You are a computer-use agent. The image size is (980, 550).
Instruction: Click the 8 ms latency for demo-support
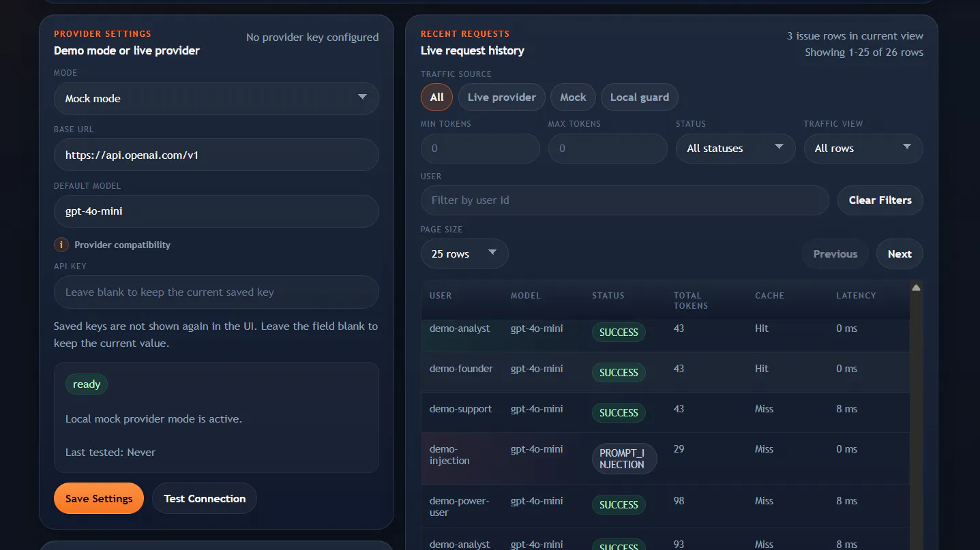coord(846,409)
